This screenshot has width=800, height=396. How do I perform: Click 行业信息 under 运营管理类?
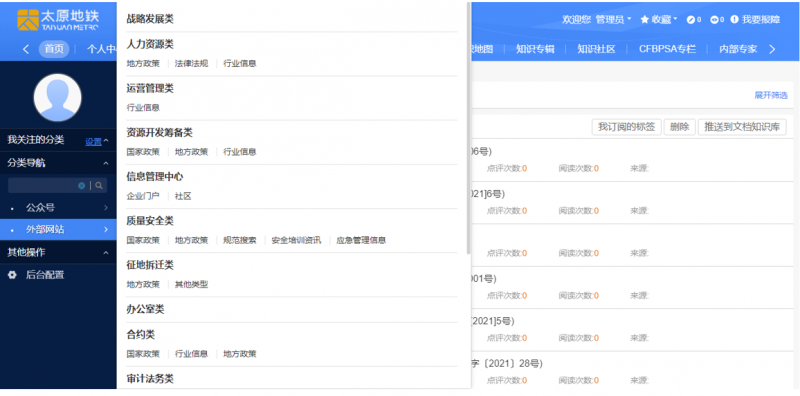(143, 108)
